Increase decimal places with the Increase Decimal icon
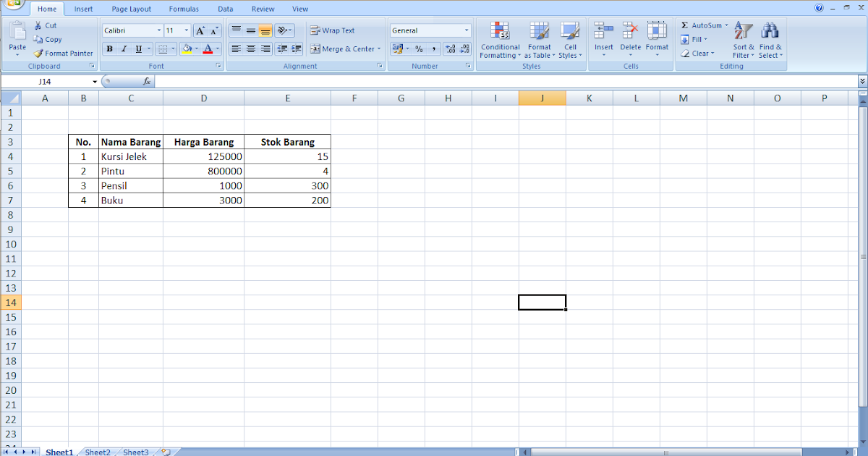Screen dimensions: 868x456 [x=448, y=48]
